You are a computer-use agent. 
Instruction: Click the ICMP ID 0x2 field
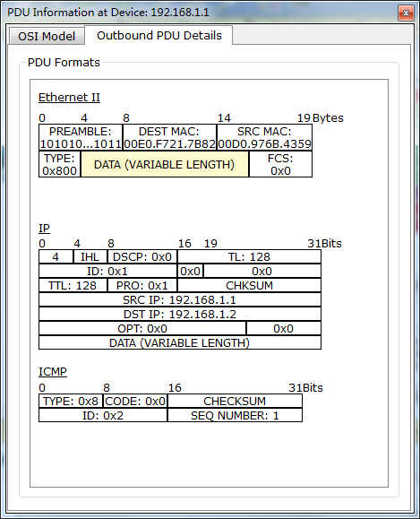pyautogui.click(x=103, y=415)
